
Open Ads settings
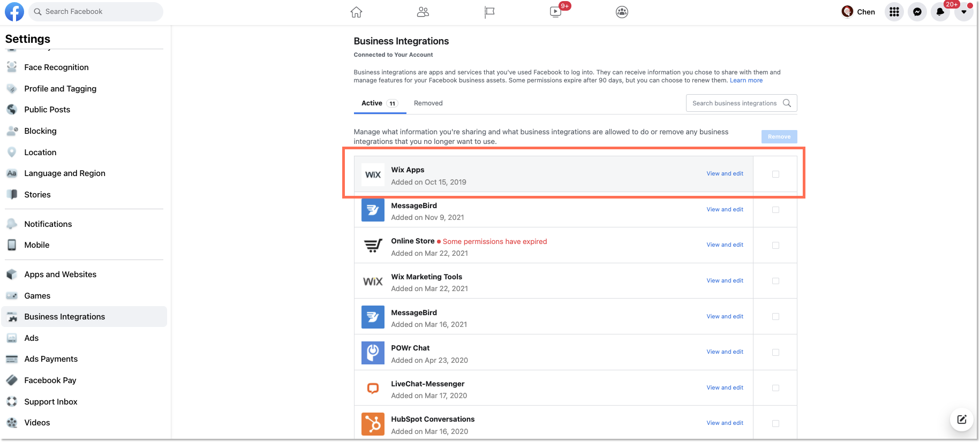pos(84,338)
